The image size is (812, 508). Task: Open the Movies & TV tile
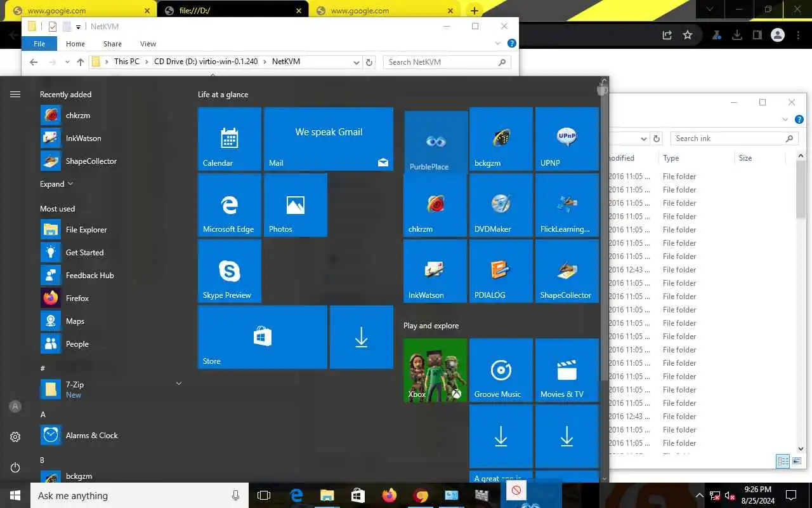567,370
